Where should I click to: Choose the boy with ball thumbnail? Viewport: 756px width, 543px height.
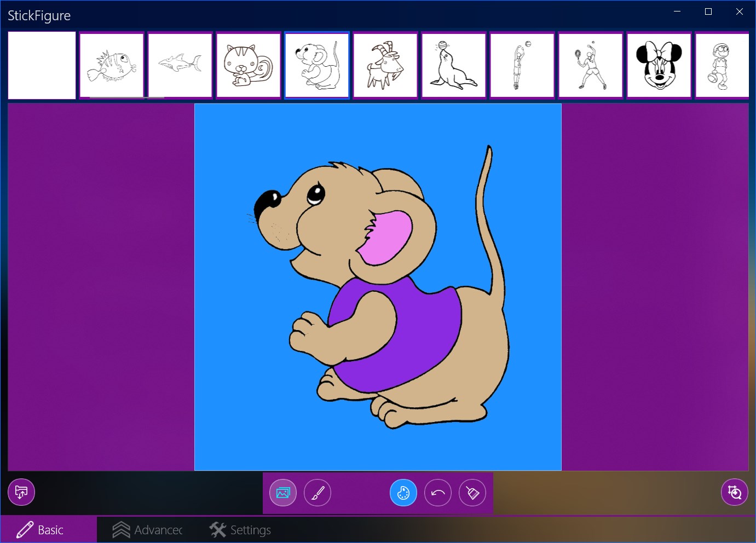[722, 65]
